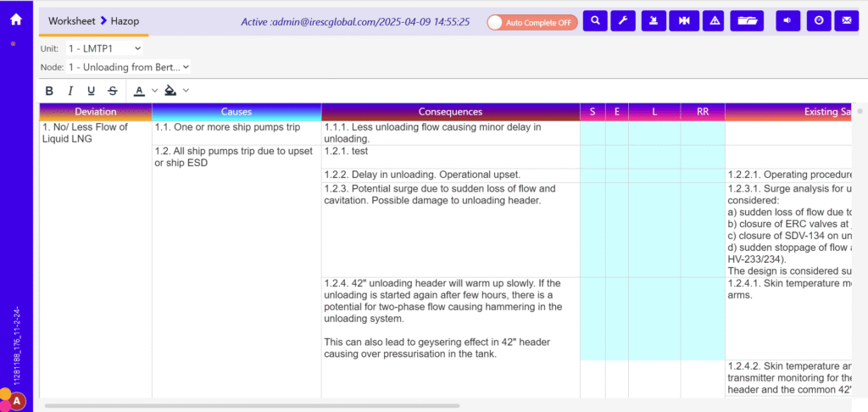This screenshot has height=412, width=868.
Task: Expand the Node selection dropdown
Action: click(x=128, y=66)
